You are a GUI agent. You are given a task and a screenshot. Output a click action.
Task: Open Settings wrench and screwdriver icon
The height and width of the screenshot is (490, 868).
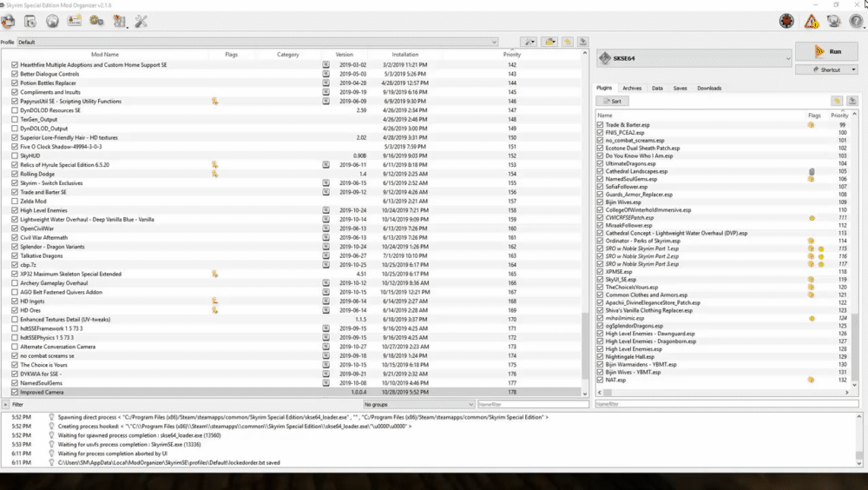point(141,22)
